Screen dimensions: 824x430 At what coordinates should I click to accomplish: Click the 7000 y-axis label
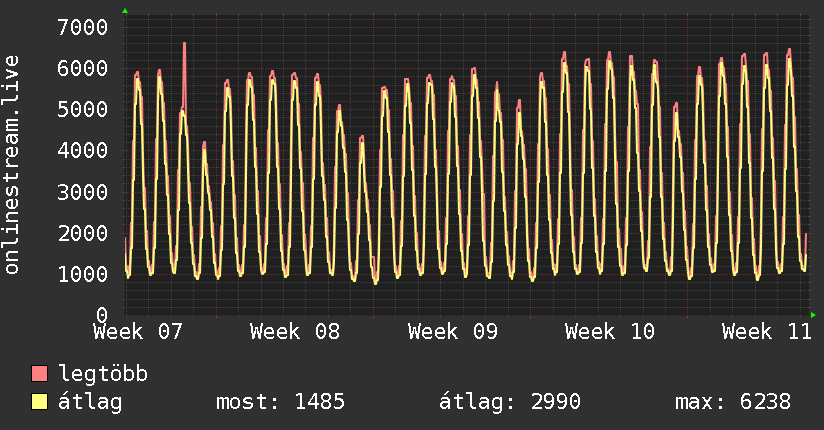[83, 27]
